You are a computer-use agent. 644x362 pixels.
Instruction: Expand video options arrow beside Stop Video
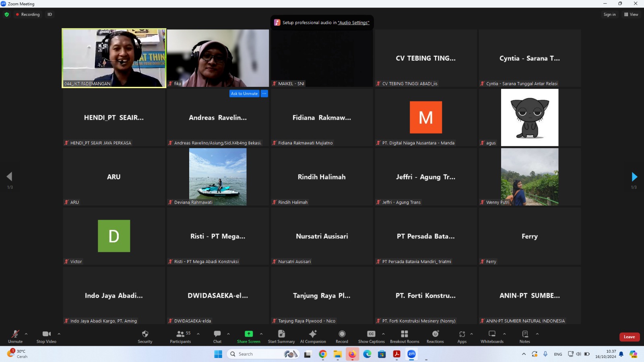pos(59,334)
